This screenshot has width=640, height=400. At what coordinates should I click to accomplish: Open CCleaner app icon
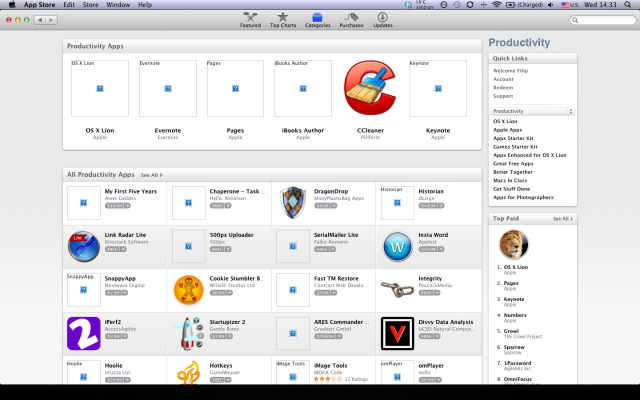[370, 88]
